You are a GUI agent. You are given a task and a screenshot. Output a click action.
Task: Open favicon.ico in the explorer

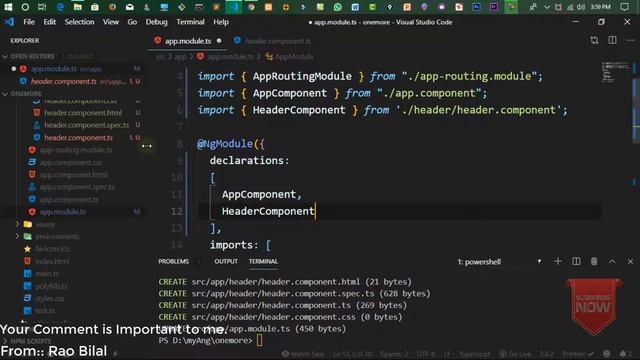pos(52,249)
